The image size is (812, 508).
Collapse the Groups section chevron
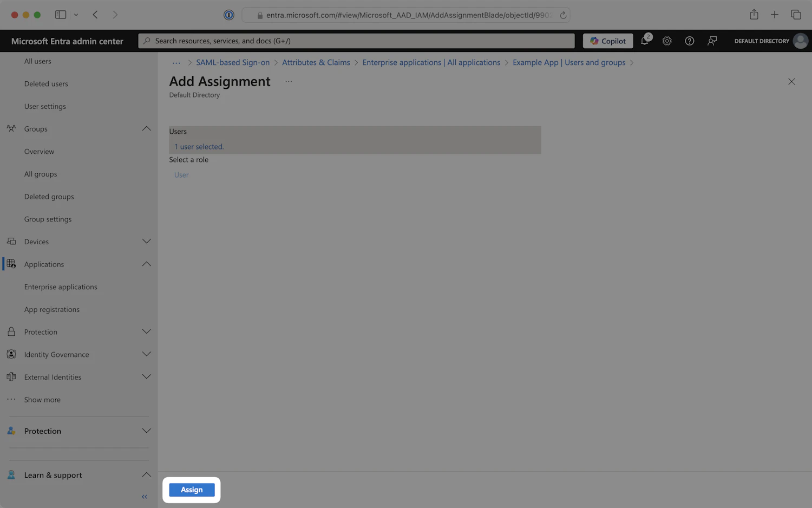coord(146,129)
